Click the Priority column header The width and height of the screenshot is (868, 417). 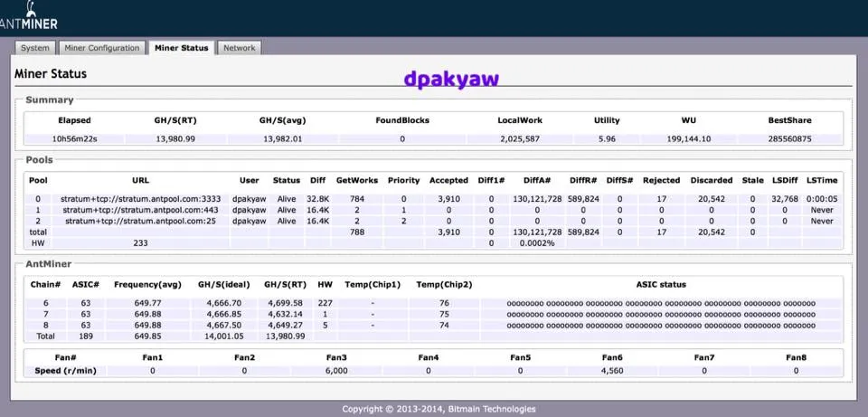[403, 181]
